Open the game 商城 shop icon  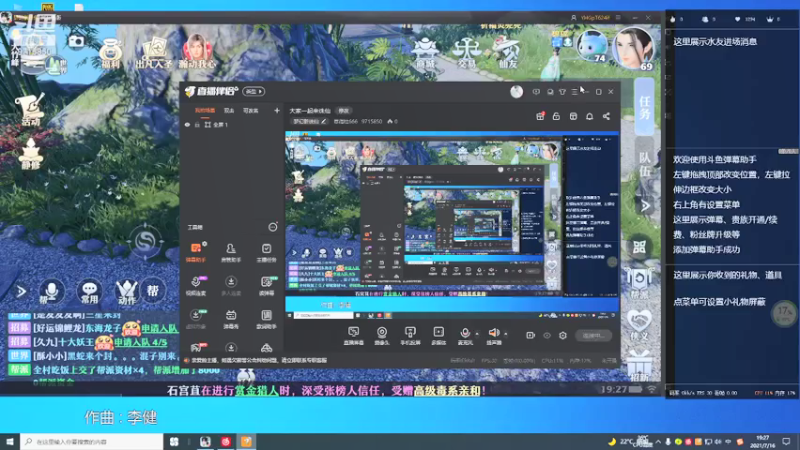[x=425, y=54]
